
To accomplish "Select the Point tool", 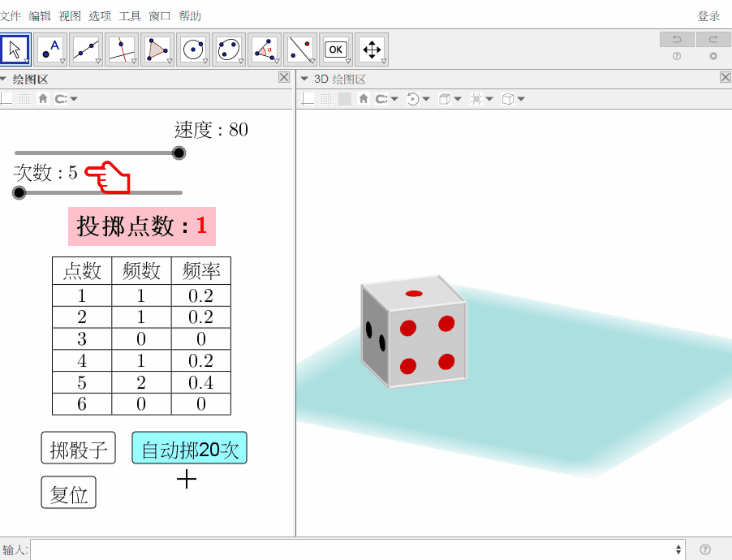I will click(50, 49).
